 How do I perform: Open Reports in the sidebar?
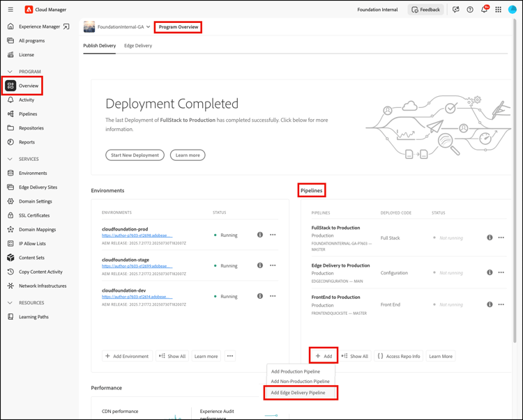click(26, 142)
